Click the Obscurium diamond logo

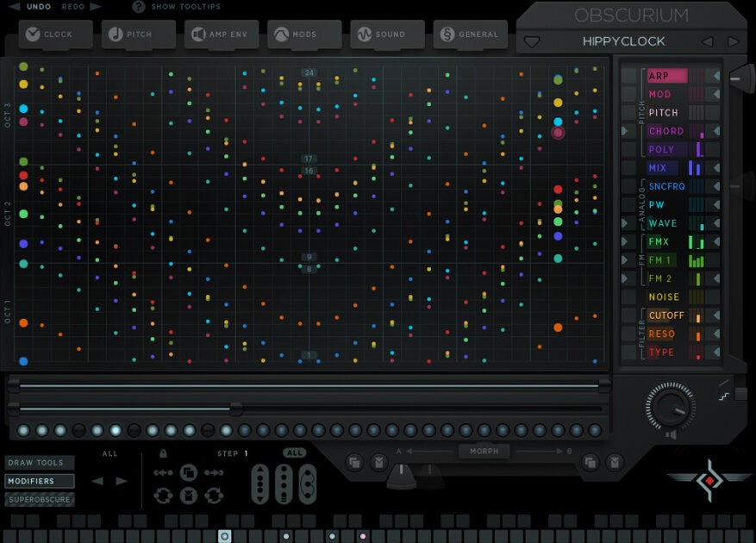tap(709, 480)
